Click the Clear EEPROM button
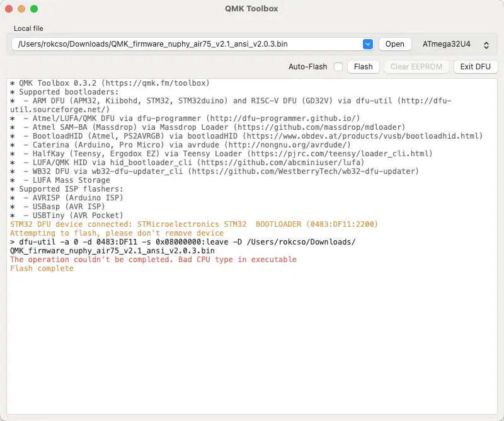The height and width of the screenshot is (421, 504). click(x=416, y=67)
